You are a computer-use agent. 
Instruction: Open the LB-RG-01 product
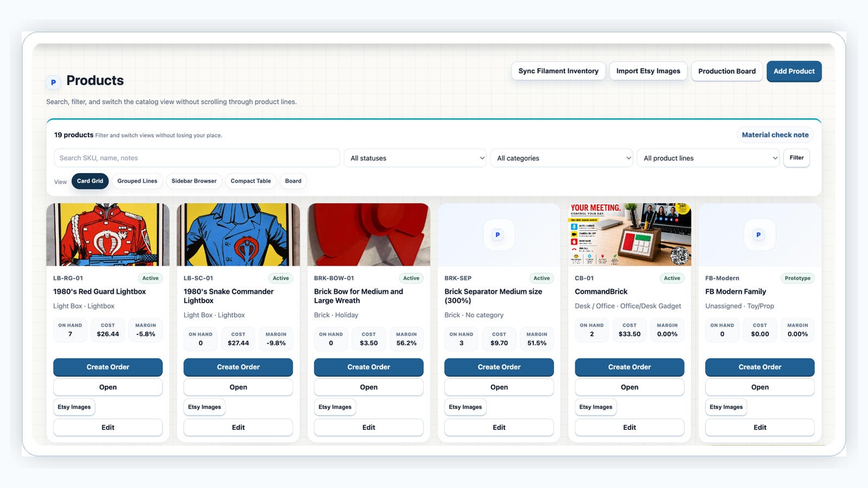pos(108,387)
